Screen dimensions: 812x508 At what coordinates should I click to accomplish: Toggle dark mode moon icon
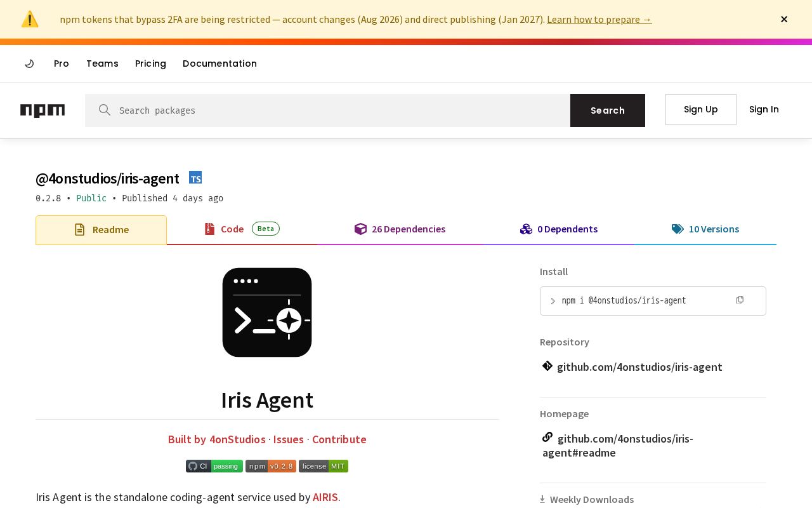pos(29,63)
